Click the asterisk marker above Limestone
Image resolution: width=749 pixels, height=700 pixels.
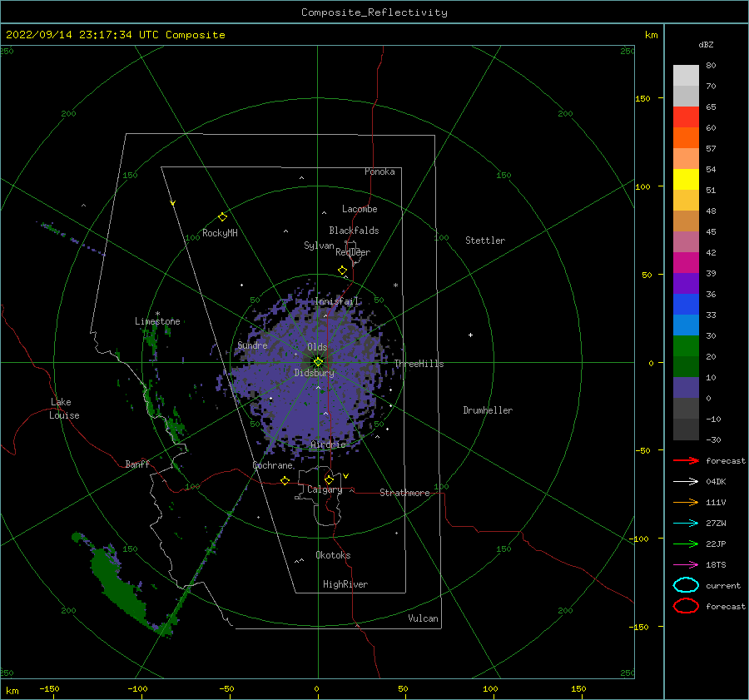click(x=157, y=315)
